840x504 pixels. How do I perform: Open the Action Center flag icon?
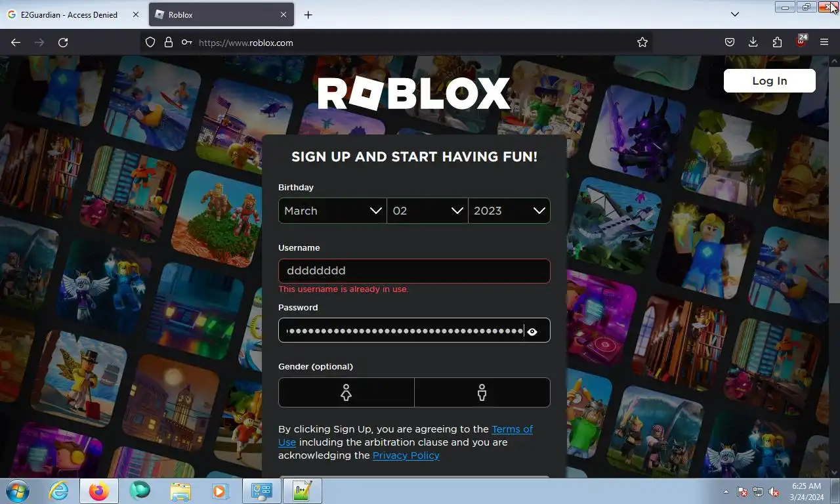coord(742,492)
